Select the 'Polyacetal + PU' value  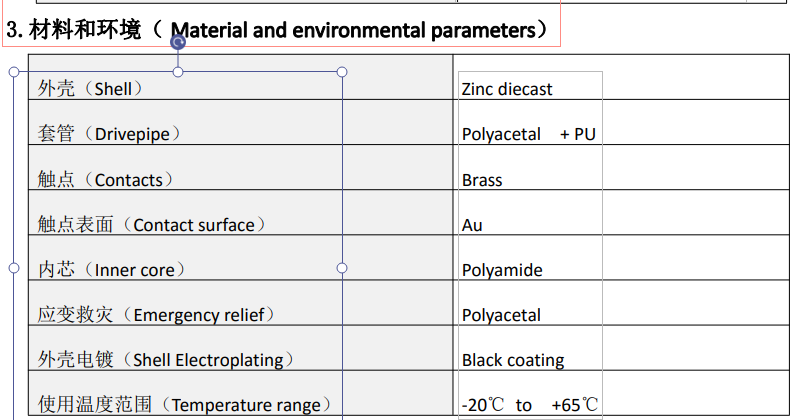528,134
